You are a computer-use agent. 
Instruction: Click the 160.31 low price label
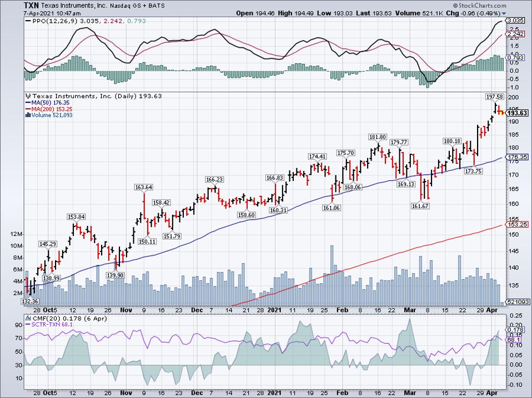tap(279, 210)
